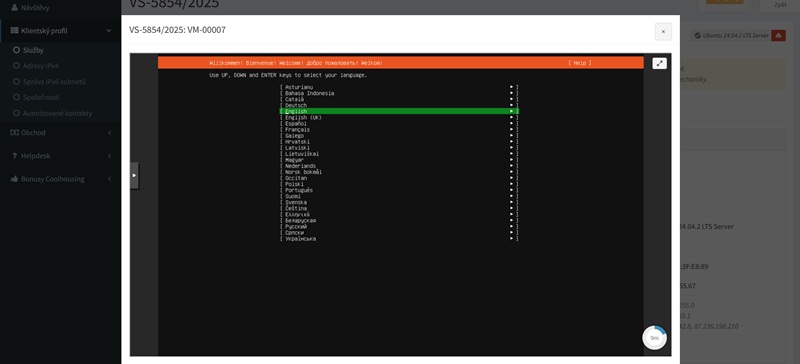Viewport: 800px width, 364px height.
Task: Select Deutsch language row
Action: pyautogui.click(x=399, y=106)
